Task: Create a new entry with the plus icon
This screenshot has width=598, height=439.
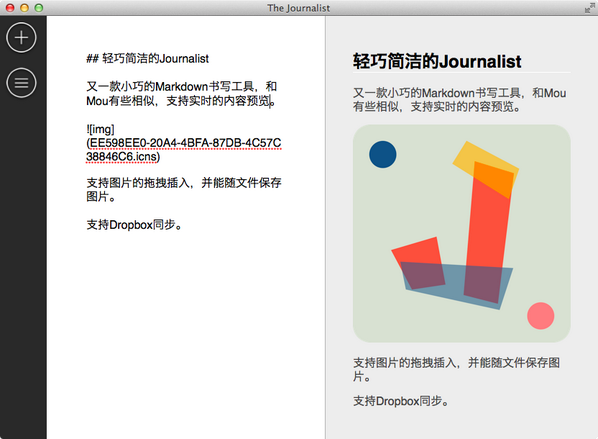Action: [x=21, y=37]
